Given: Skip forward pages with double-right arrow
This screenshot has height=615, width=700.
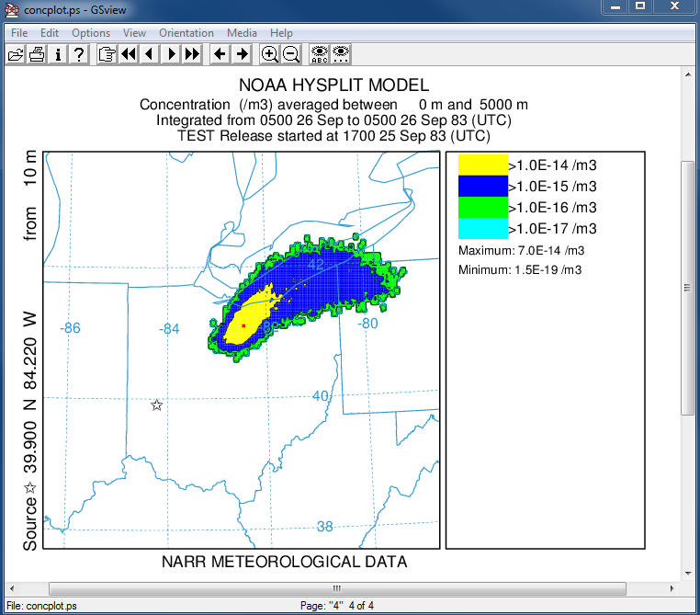Looking at the screenshot, I should [192, 54].
